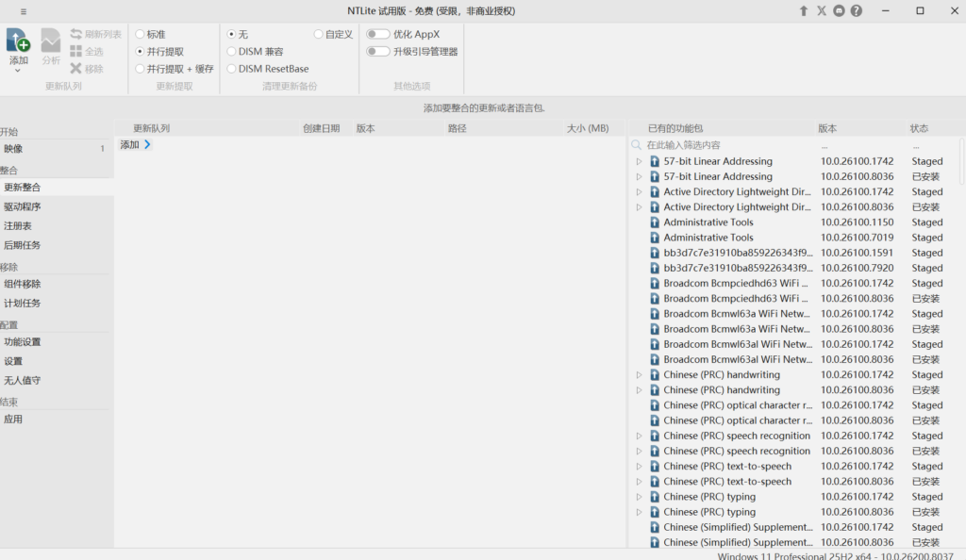The image size is (966, 560).
Task: Expand Chinese (PRC) handwriting 10.0.26100.1742 entry
Action: (639, 375)
